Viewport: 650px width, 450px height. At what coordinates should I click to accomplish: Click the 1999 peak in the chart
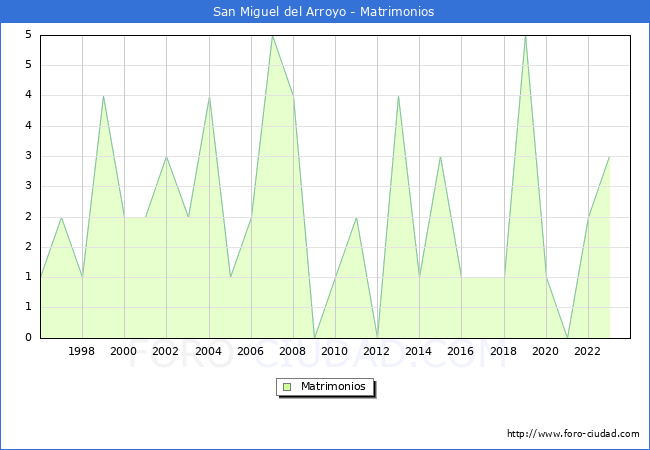[x=103, y=96]
